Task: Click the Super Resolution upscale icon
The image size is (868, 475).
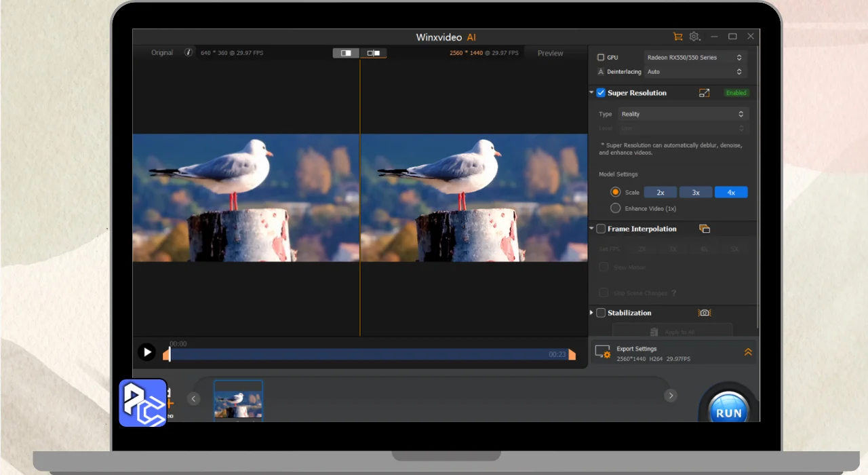Action: 704,93
